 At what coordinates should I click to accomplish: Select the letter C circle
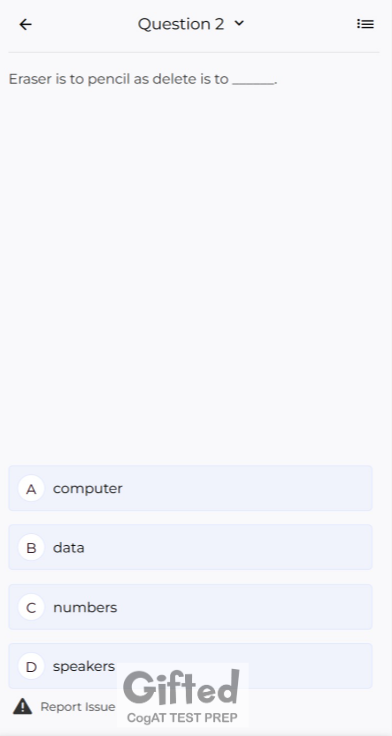(31, 607)
